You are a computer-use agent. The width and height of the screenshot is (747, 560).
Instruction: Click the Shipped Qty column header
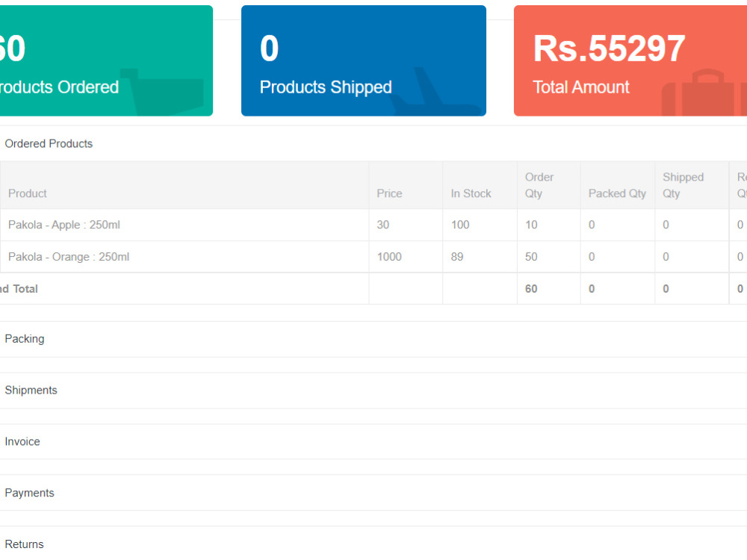pos(683,185)
